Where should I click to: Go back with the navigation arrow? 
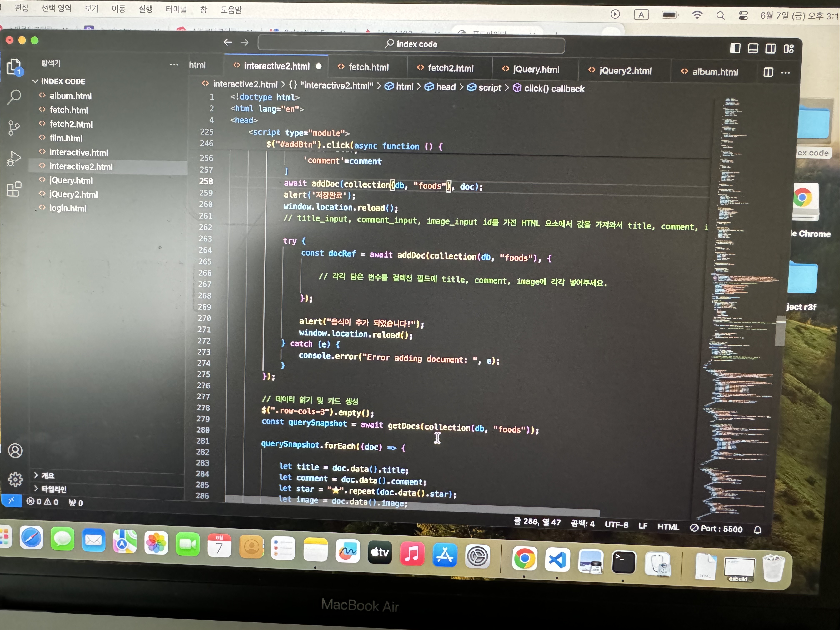click(x=227, y=42)
